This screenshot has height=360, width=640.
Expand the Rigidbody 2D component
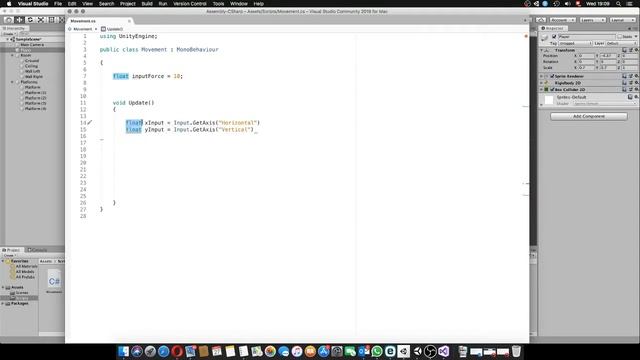[x=542, y=82]
